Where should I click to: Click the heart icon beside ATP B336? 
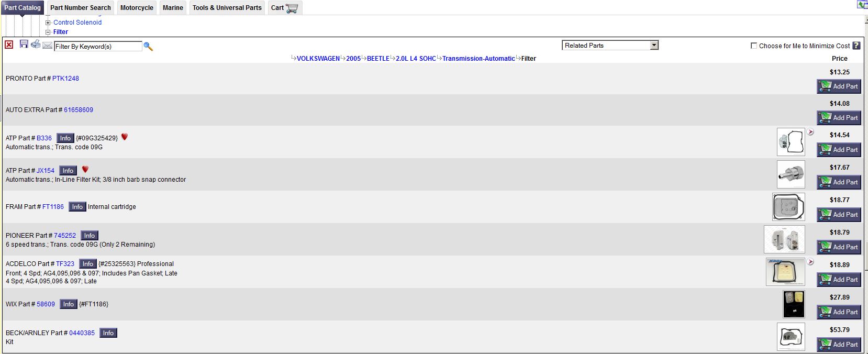[x=125, y=137]
